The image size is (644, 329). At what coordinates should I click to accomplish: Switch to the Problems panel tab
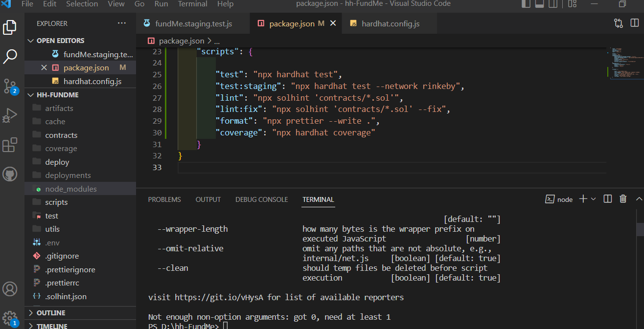click(164, 199)
